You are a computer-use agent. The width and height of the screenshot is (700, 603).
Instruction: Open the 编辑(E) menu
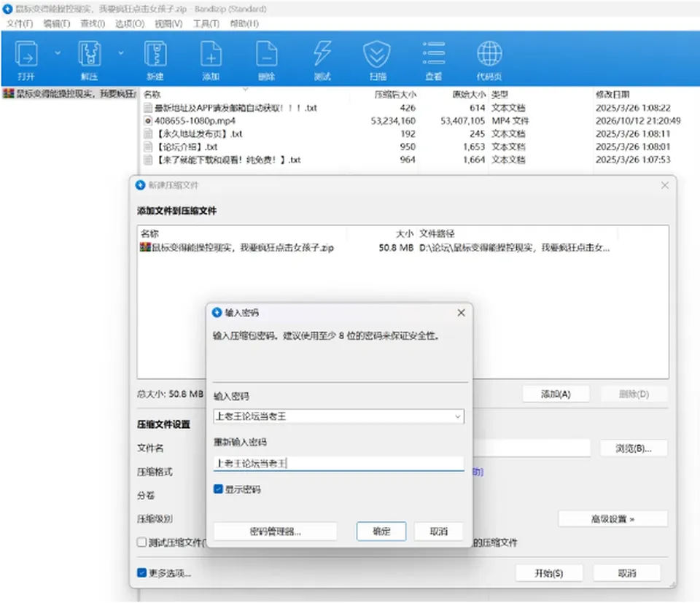click(57, 23)
